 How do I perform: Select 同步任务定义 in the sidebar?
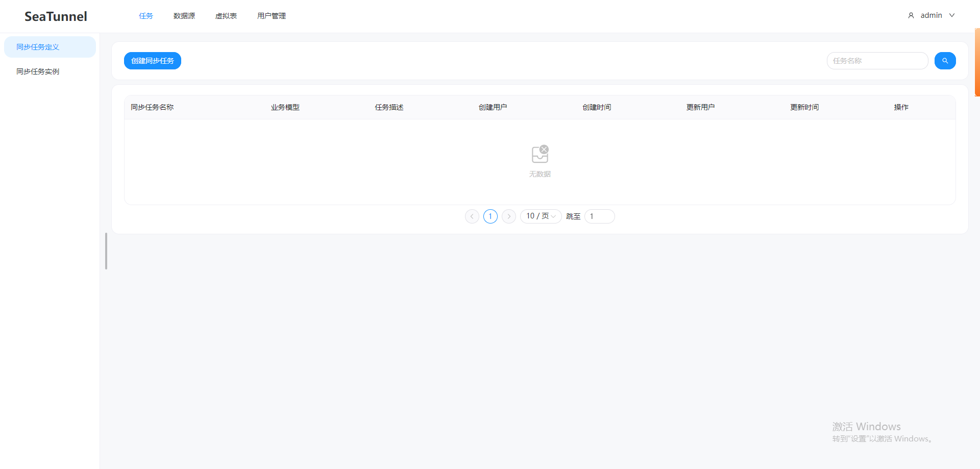point(50,47)
